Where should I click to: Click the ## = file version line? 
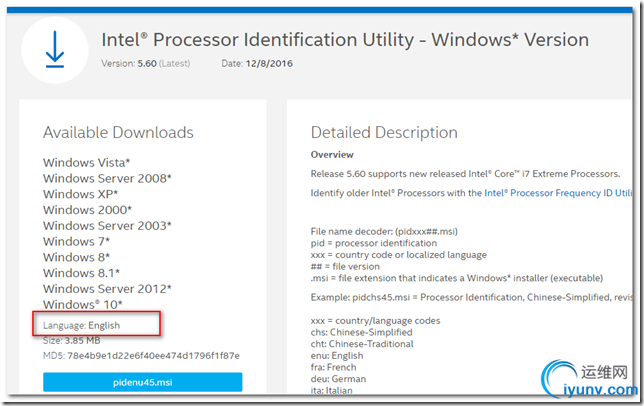coord(345,266)
